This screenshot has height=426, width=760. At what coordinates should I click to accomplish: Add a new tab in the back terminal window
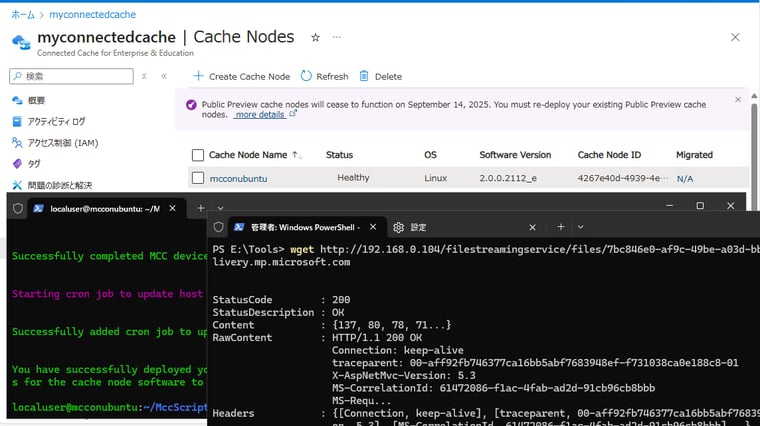pyautogui.click(x=201, y=208)
